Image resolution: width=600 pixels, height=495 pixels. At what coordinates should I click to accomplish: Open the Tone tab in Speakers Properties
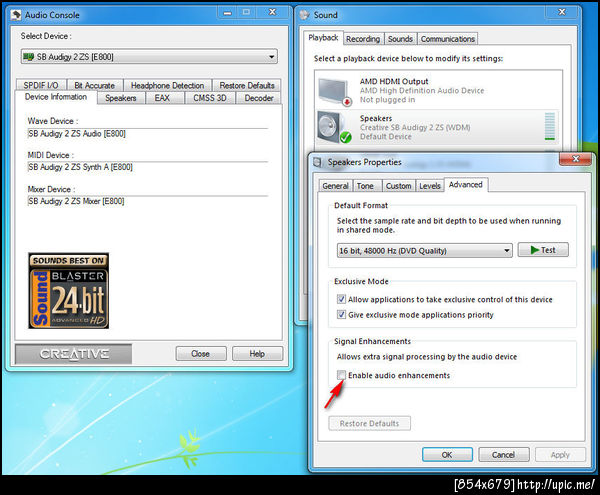(x=365, y=186)
